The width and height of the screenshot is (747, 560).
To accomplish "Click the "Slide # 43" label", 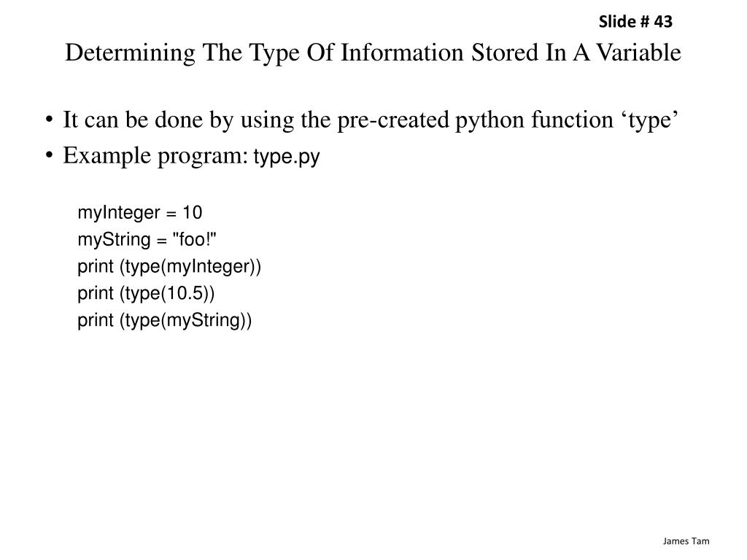I will point(635,22).
